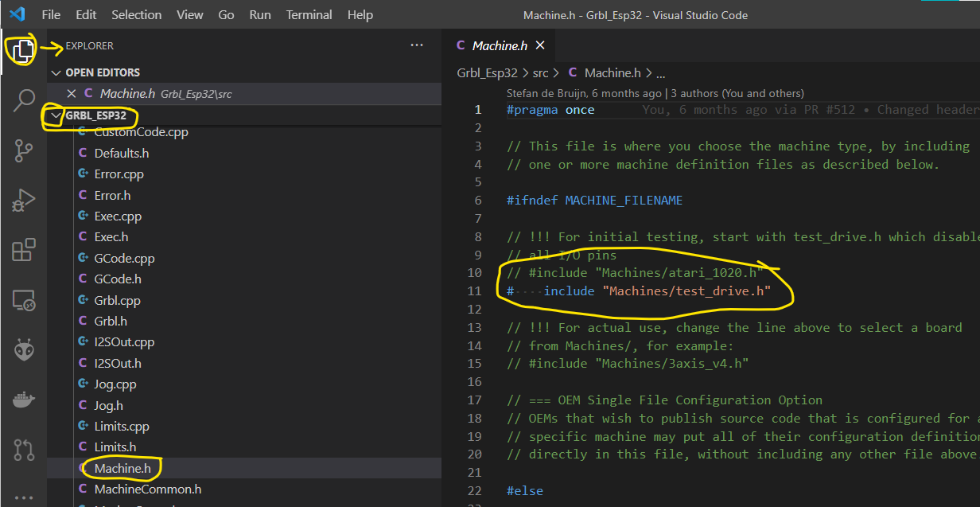Image resolution: width=980 pixels, height=507 pixels.
Task: Open the pull requests icon view
Action: (x=23, y=449)
